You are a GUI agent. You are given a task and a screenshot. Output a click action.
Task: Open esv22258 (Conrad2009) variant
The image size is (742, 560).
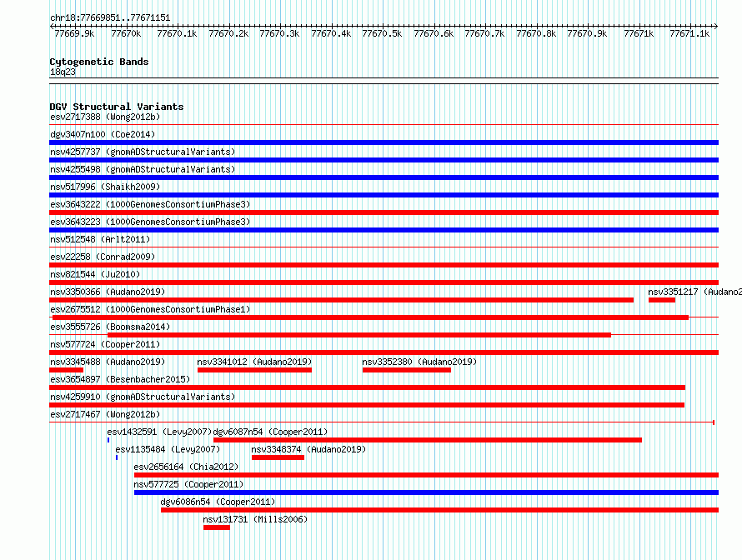coord(103,257)
